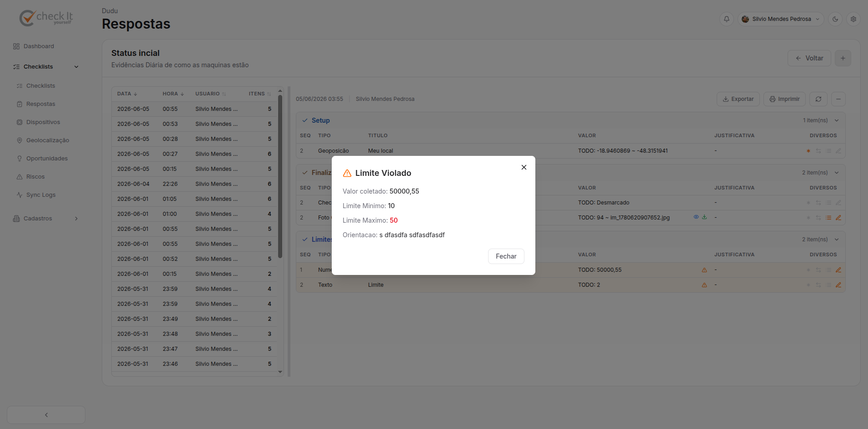Sort list by ITENS column
This screenshot has width=868, height=429.
coord(259,94)
